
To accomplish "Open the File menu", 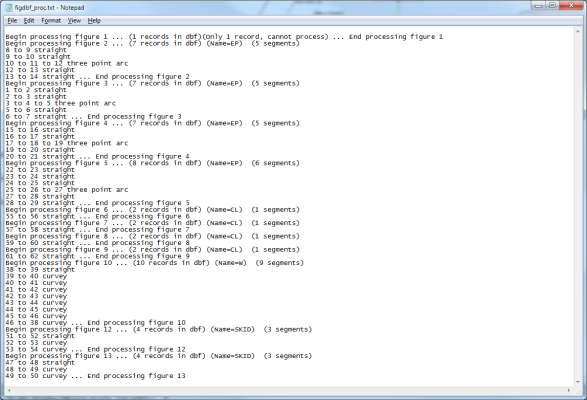I will [x=12, y=21].
